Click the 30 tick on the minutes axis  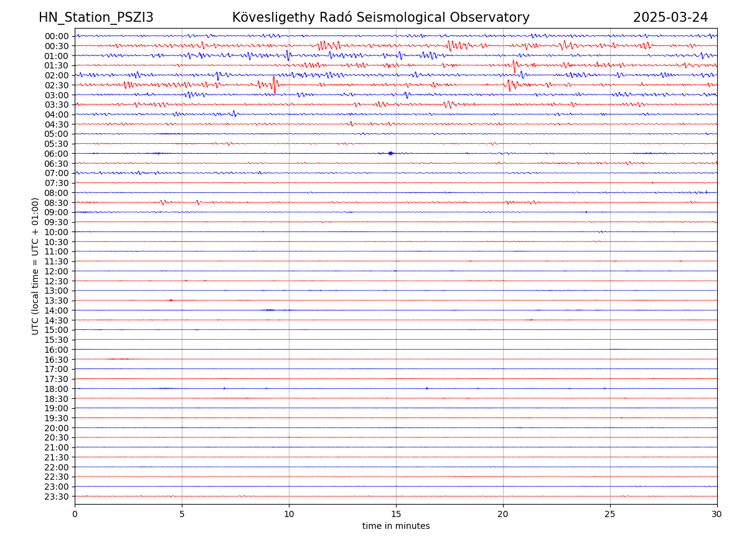(x=717, y=515)
